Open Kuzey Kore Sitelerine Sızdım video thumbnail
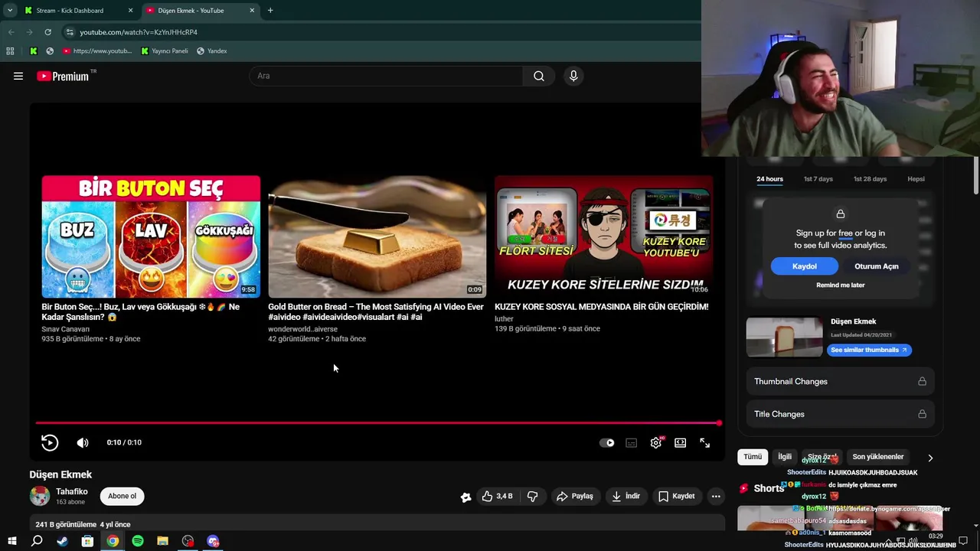Screen dimensions: 980x551 coord(603,236)
